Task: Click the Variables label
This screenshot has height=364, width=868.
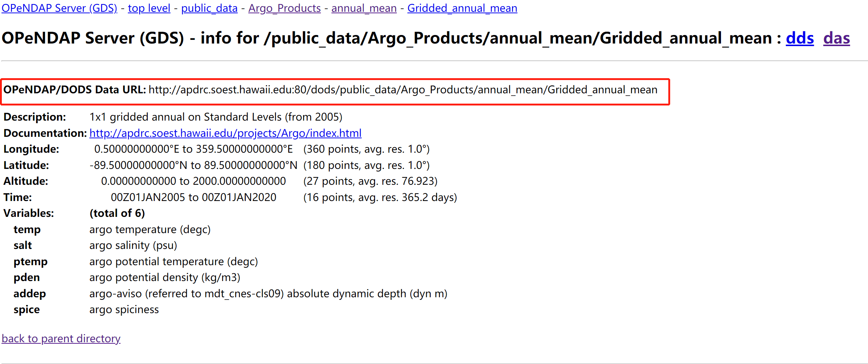Action: click(x=29, y=214)
